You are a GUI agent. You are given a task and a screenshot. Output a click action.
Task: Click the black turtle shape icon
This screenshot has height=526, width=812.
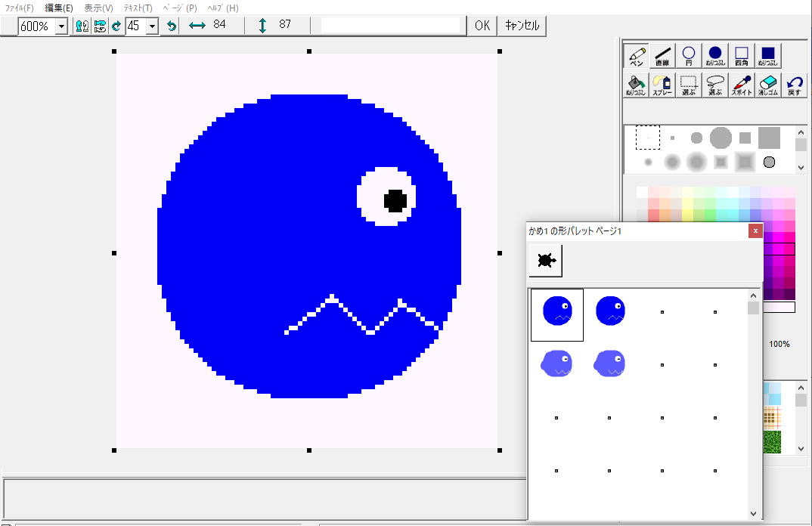[545, 261]
